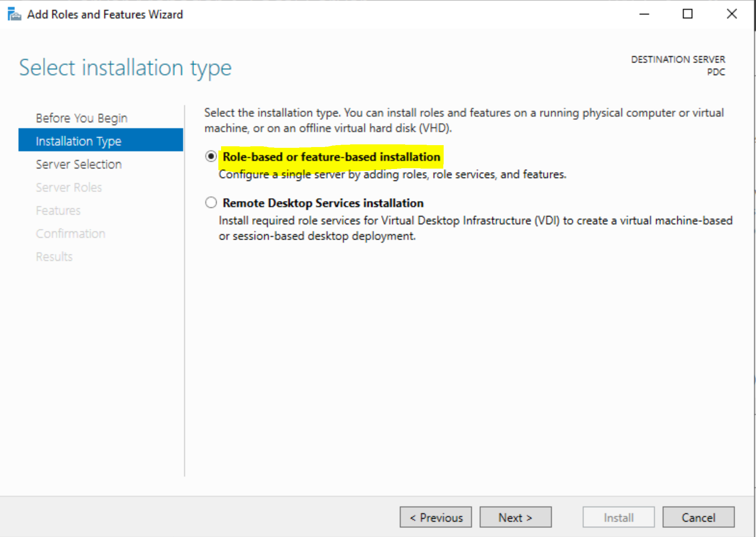Image resolution: width=756 pixels, height=537 pixels.
Task: Click the wizard icon in the title bar
Action: [14, 14]
